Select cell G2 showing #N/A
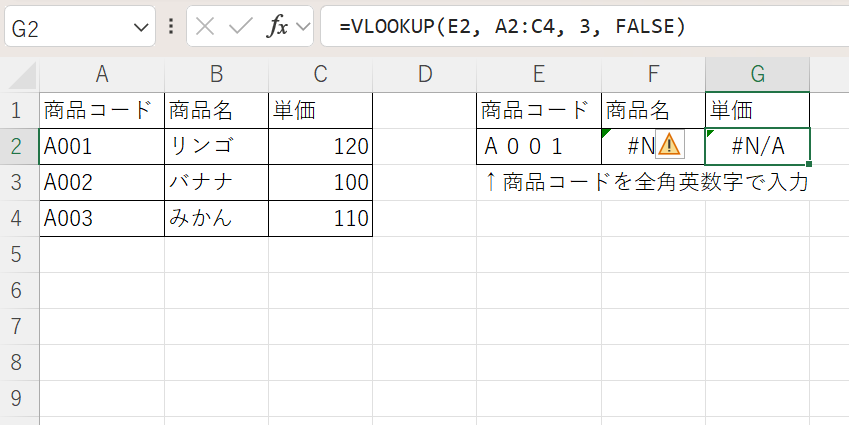The width and height of the screenshot is (849, 425). [x=757, y=147]
